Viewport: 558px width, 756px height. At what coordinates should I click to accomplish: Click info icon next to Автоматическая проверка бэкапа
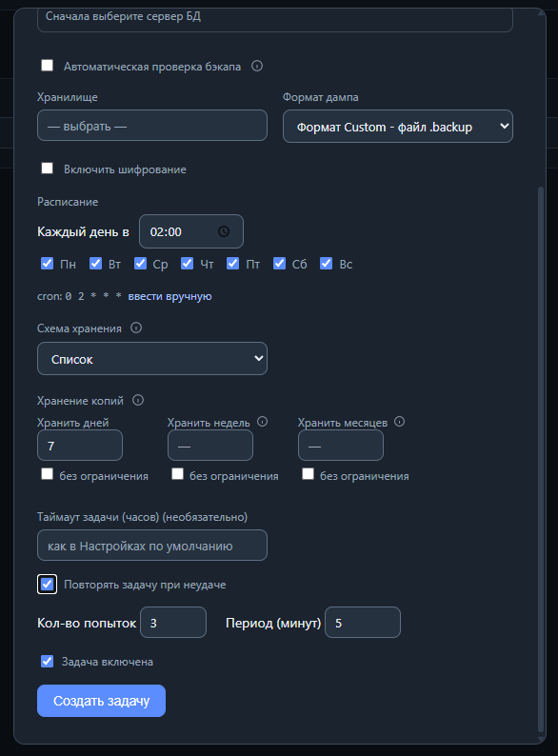257,66
